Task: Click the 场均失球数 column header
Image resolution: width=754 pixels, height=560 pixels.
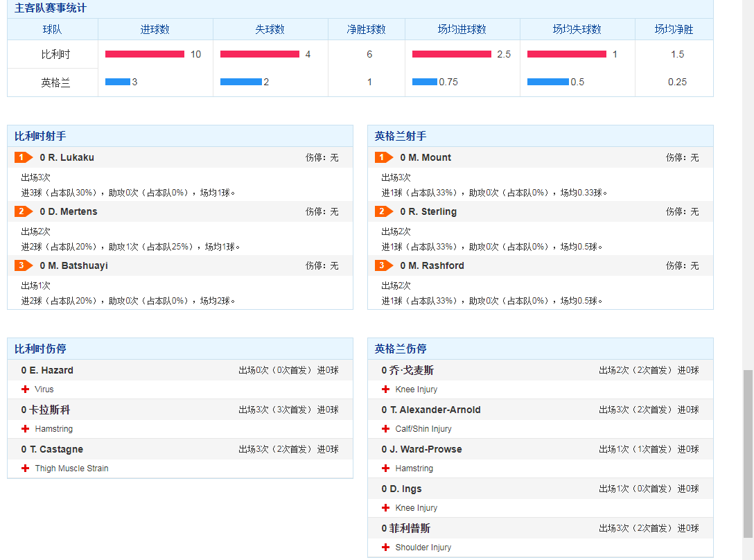Action: 577,29
